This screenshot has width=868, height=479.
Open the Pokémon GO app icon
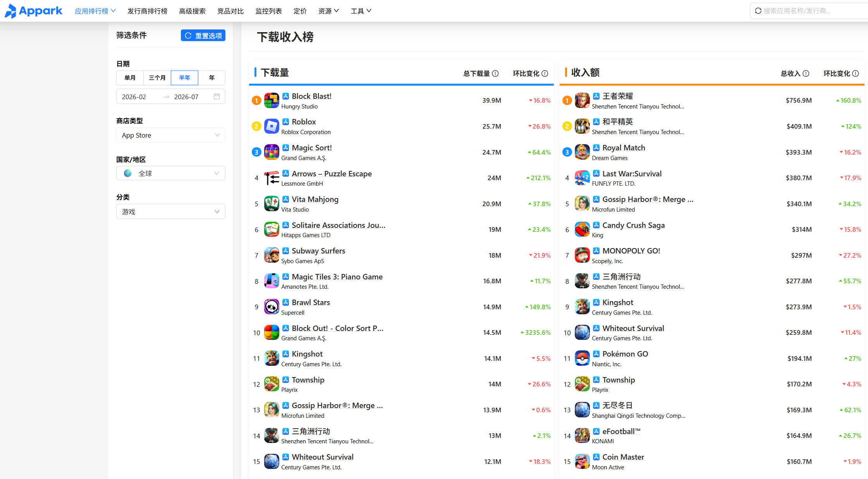[x=582, y=358]
